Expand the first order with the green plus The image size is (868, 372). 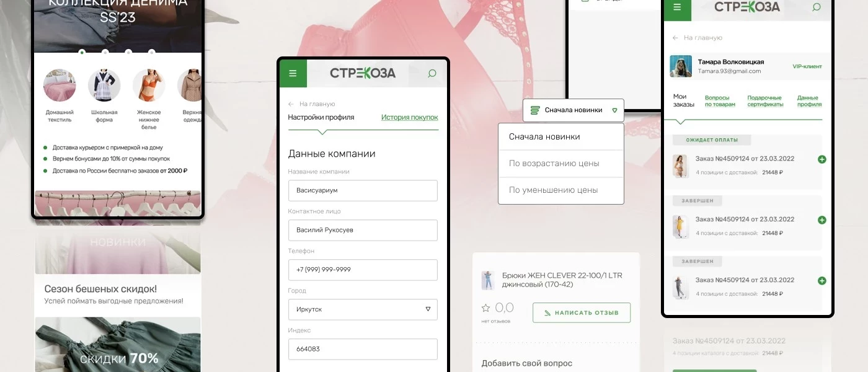[x=822, y=159]
